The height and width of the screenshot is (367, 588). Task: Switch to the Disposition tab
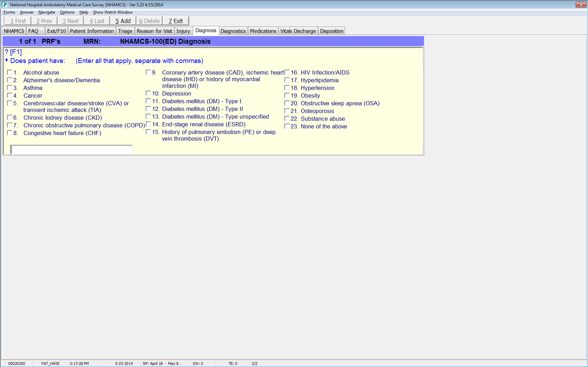coord(332,31)
